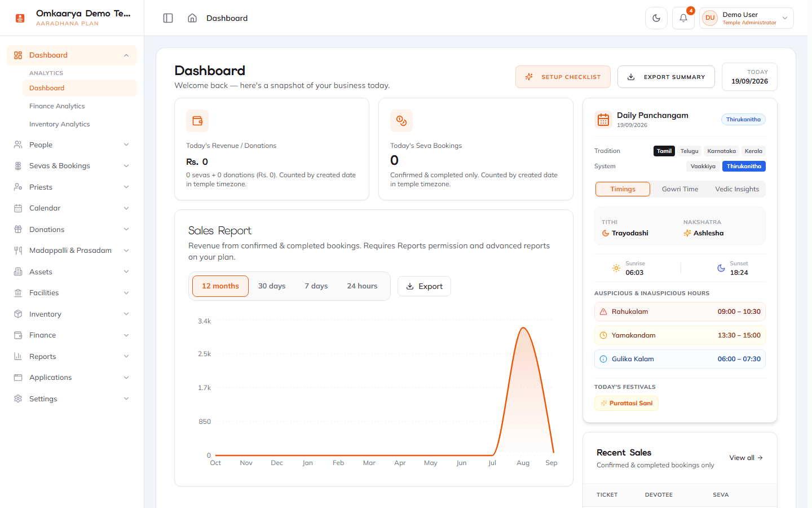The height and width of the screenshot is (508, 812).
Task: Click the Rahukalam warning triangle icon
Action: (603, 312)
